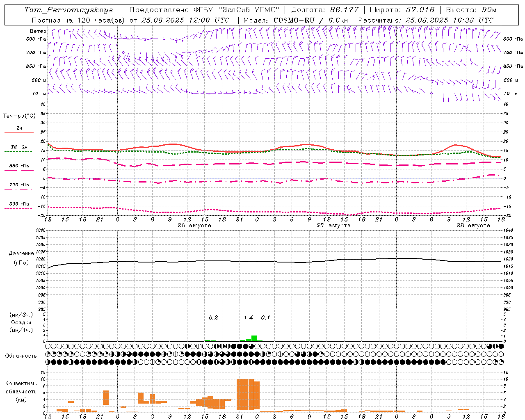Select the 'Облачность' cloudiness row label
The height and width of the screenshot is (420, 525).
pyautogui.click(x=21, y=356)
